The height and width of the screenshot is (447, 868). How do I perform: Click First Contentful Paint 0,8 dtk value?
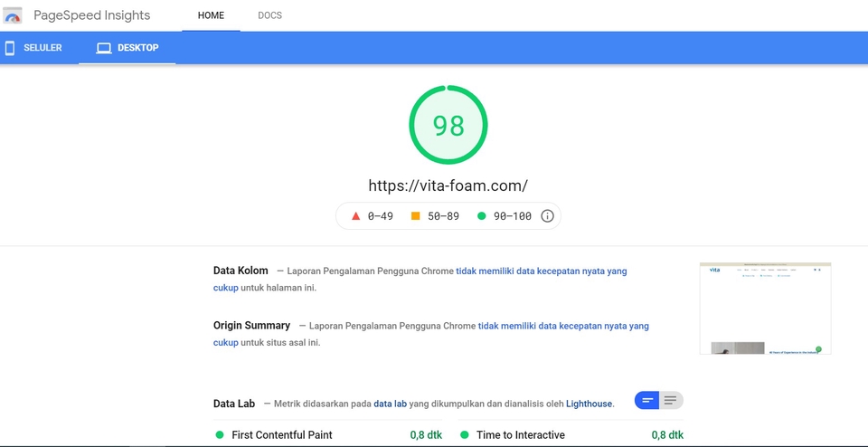[426, 435]
